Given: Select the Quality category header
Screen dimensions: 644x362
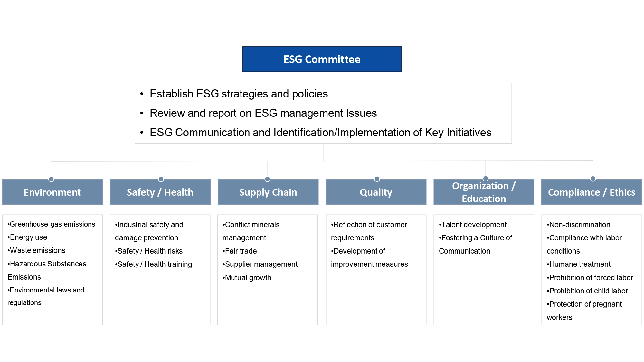Looking at the screenshot, I should pos(376,192).
